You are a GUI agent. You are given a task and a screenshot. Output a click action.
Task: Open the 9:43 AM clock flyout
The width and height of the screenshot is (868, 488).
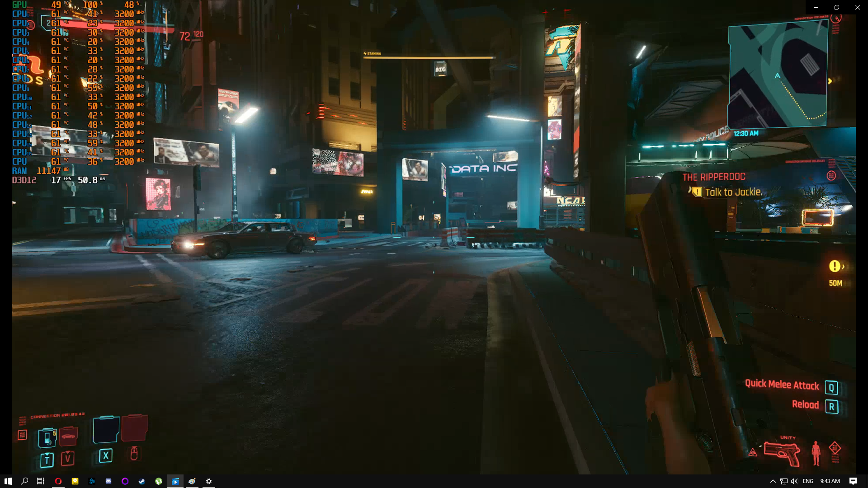coord(830,481)
